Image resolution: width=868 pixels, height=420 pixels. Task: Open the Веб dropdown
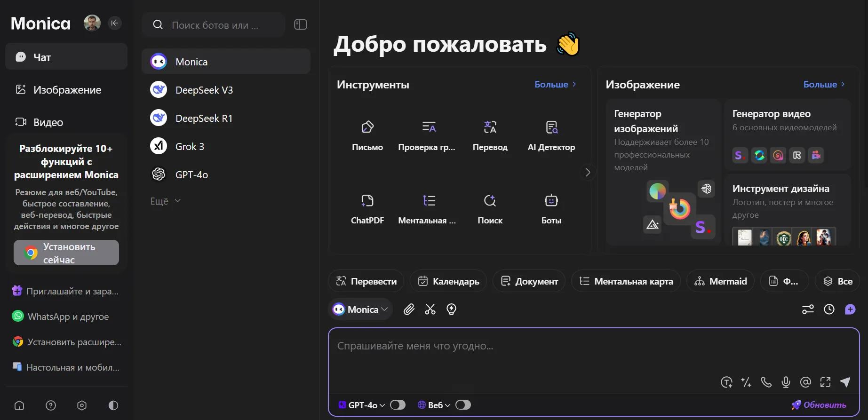click(x=434, y=405)
